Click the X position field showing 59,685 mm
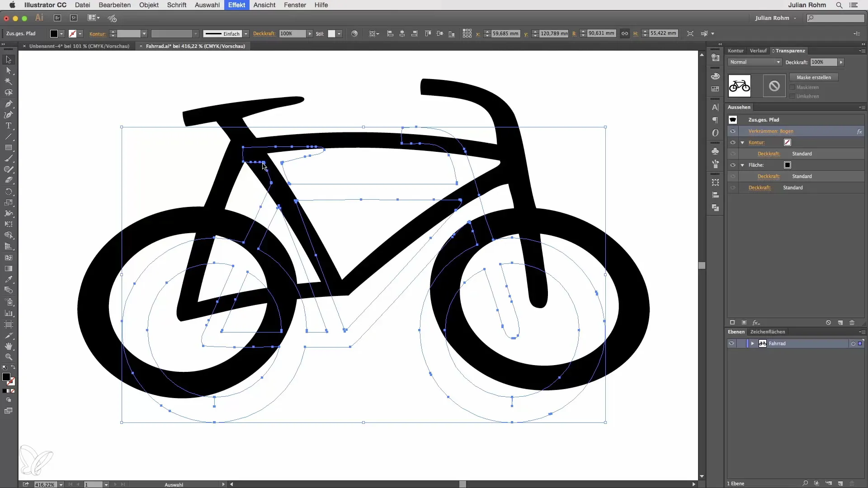The width and height of the screenshot is (868, 488). click(505, 33)
